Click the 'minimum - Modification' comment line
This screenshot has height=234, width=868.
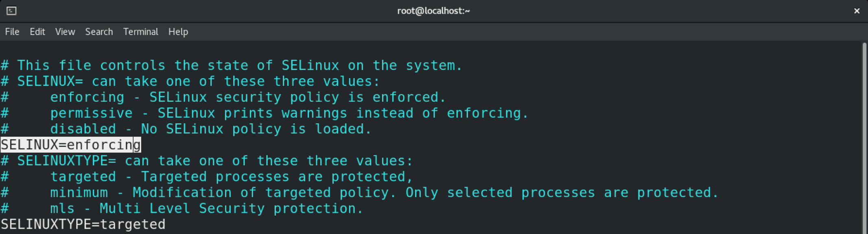coord(384,192)
